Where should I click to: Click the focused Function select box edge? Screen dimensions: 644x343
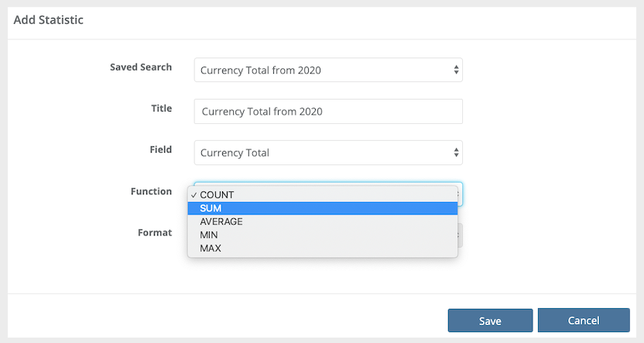point(461,194)
